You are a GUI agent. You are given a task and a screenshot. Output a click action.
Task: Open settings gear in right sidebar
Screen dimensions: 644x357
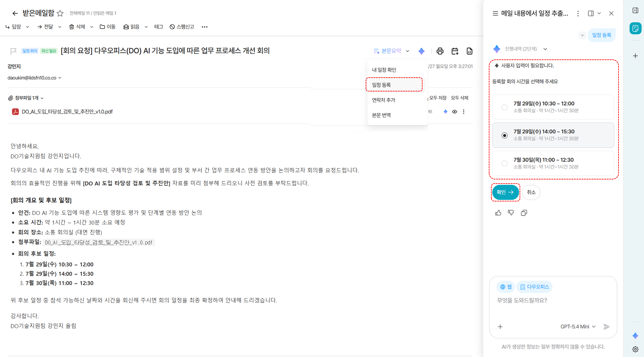(x=635, y=349)
